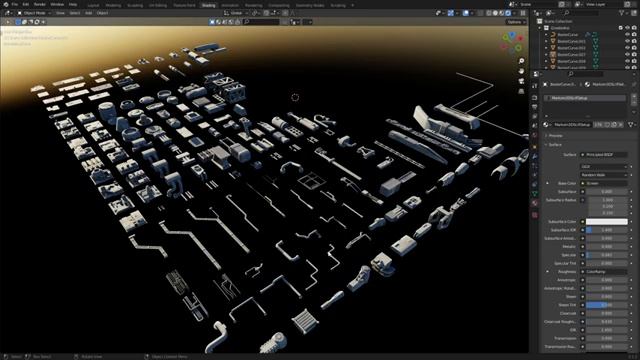
Task: Click the Metallic value field
Action: pos(607,247)
